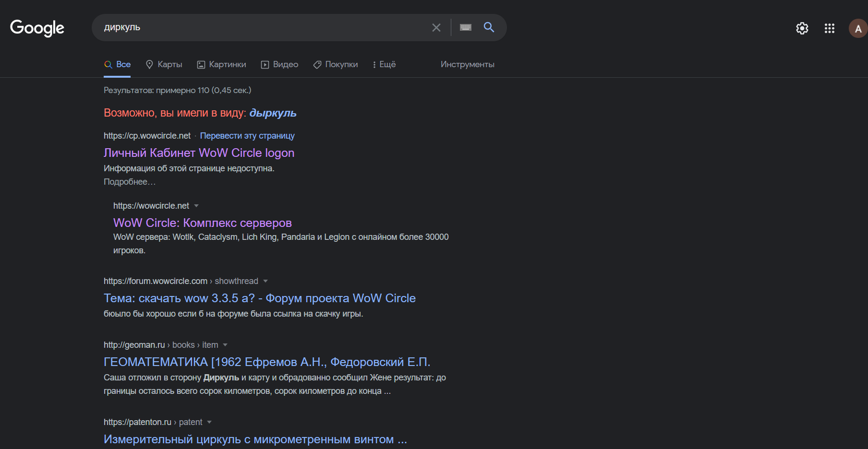
Task: Open the account avatar A
Action: click(x=858, y=28)
